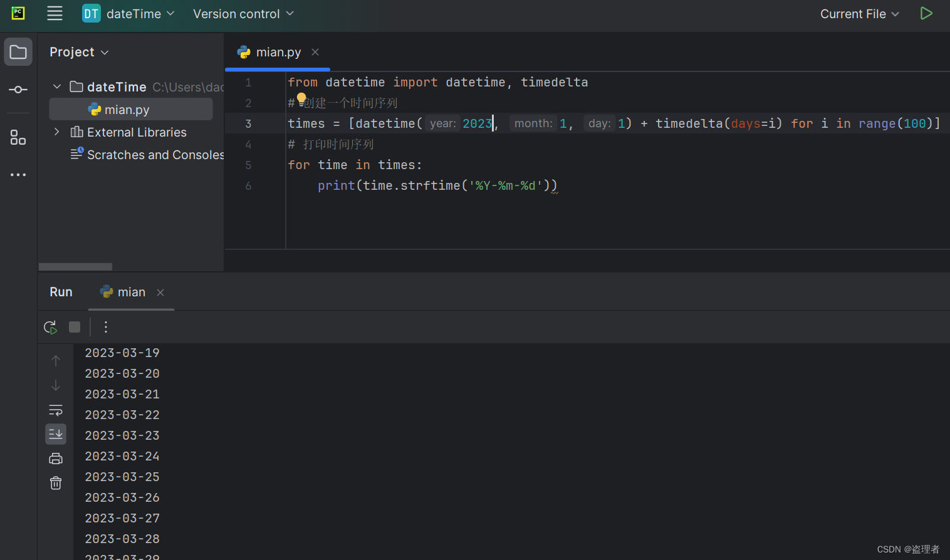
Task: Close the mian.py editor tab
Action: pyautogui.click(x=315, y=52)
